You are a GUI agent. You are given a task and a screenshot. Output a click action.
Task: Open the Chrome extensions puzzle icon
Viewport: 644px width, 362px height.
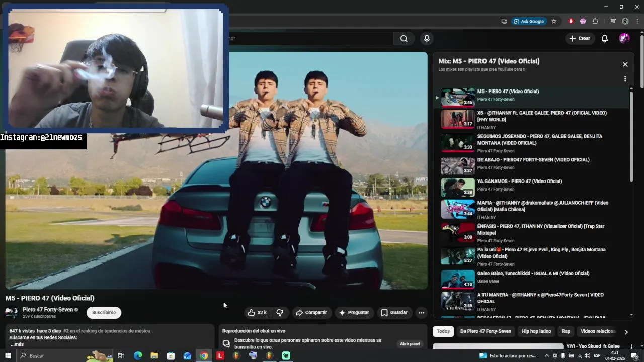click(x=595, y=21)
